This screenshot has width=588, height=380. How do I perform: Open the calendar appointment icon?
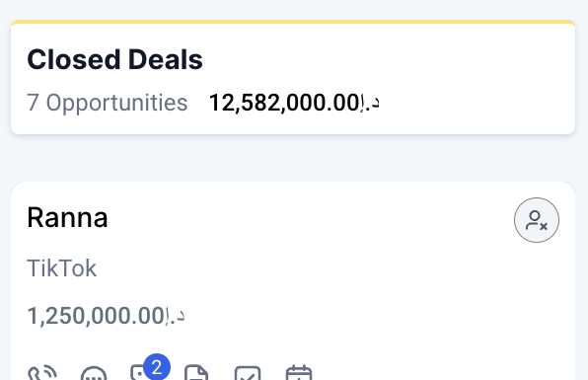point(299,372)
